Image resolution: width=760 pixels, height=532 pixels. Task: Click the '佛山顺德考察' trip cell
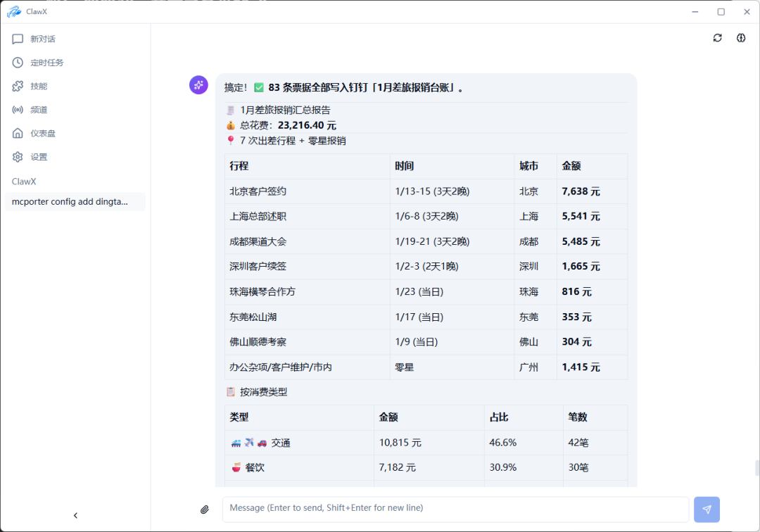pos(308,342)
